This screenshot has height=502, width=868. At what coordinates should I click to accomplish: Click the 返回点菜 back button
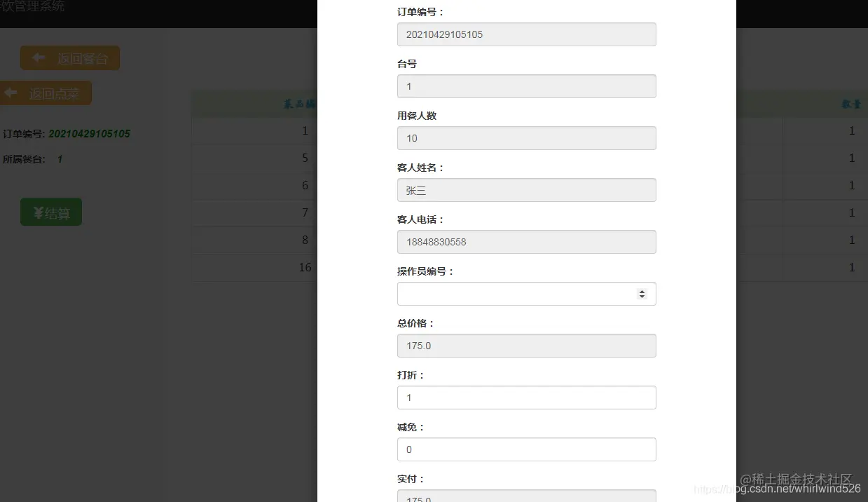click(46, 93)
